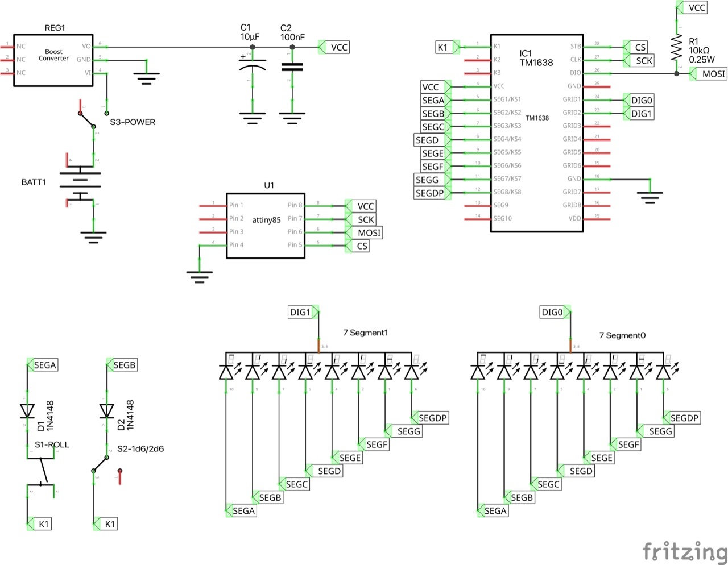
Task: Click the SCK net label at TM1638 CLK
Action: (639, 60)
